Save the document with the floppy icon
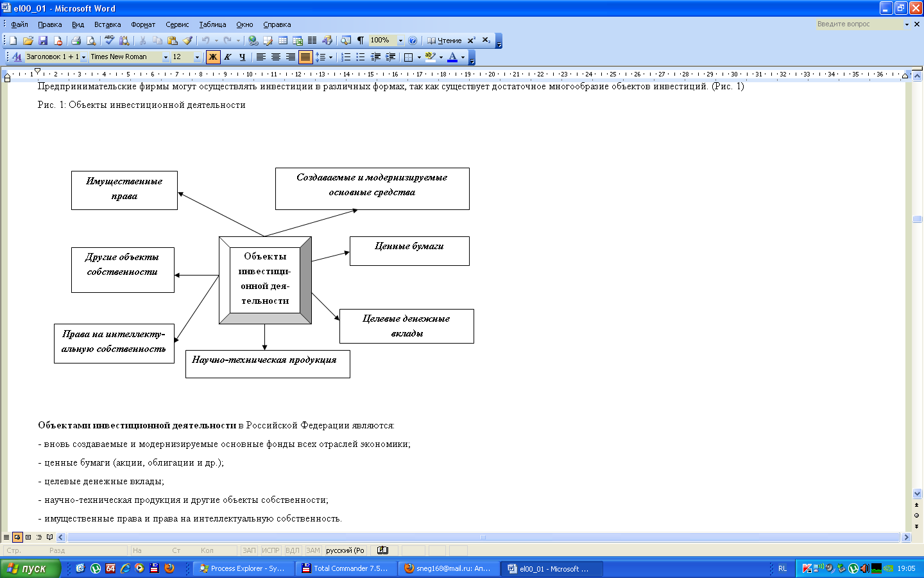 (43, 40)
